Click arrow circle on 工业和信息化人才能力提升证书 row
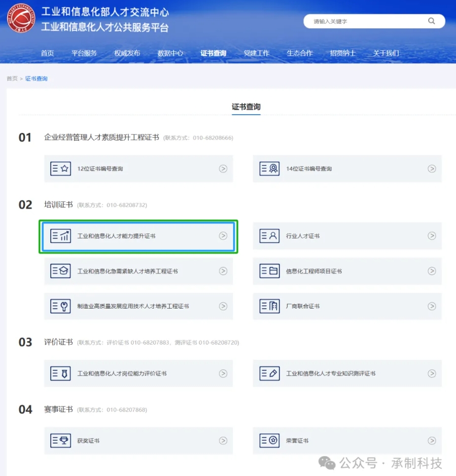Viewport: 456px width, 476px height. click(223, 236)
